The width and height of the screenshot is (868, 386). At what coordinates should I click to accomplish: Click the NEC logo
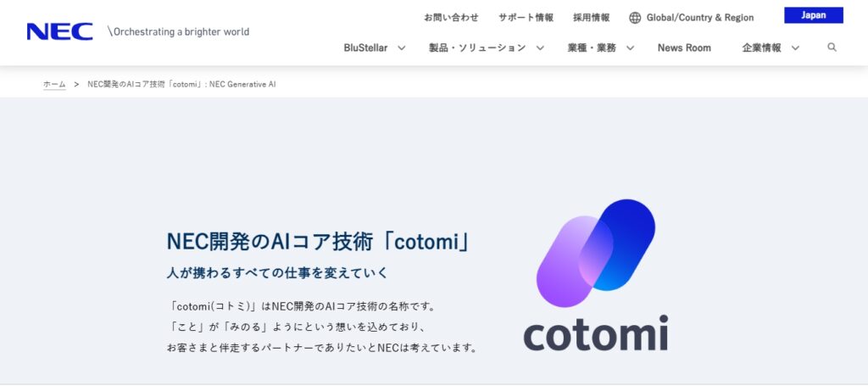tap(60, 31)
